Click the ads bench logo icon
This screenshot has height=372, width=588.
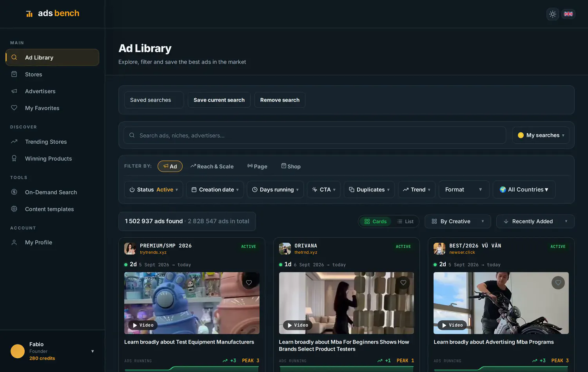[x=29, y=14]
